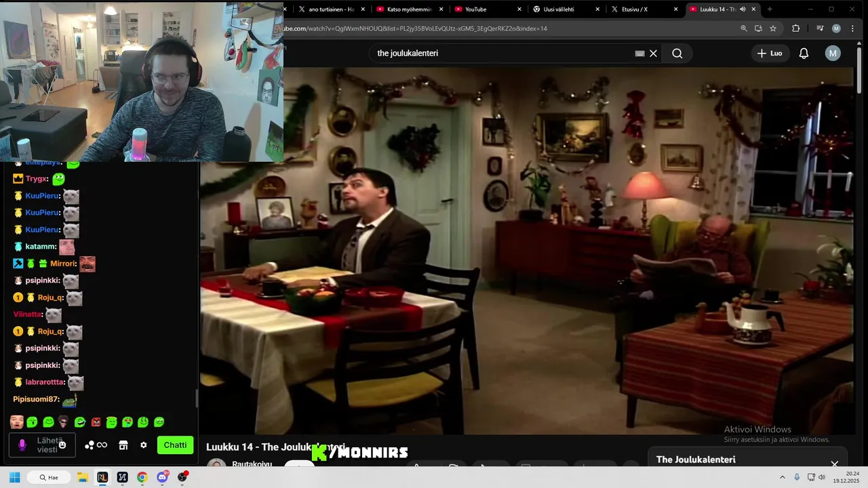Close The Joulukalenteri playlist panel

(x=835, y=464)
